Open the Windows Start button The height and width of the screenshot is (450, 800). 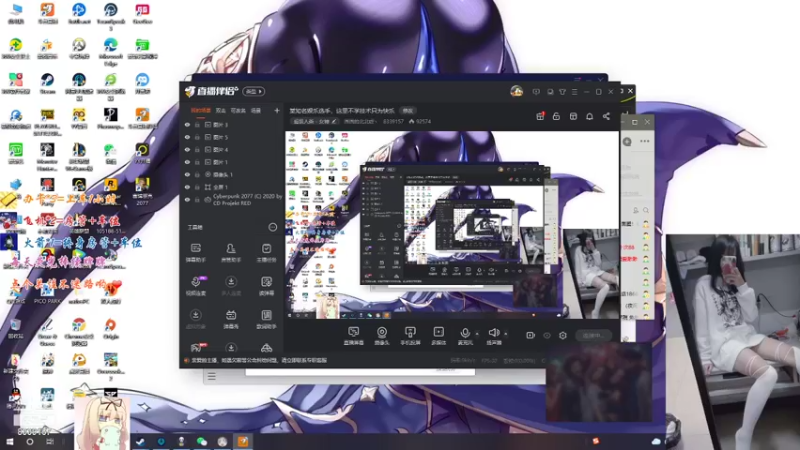(10, 441)
